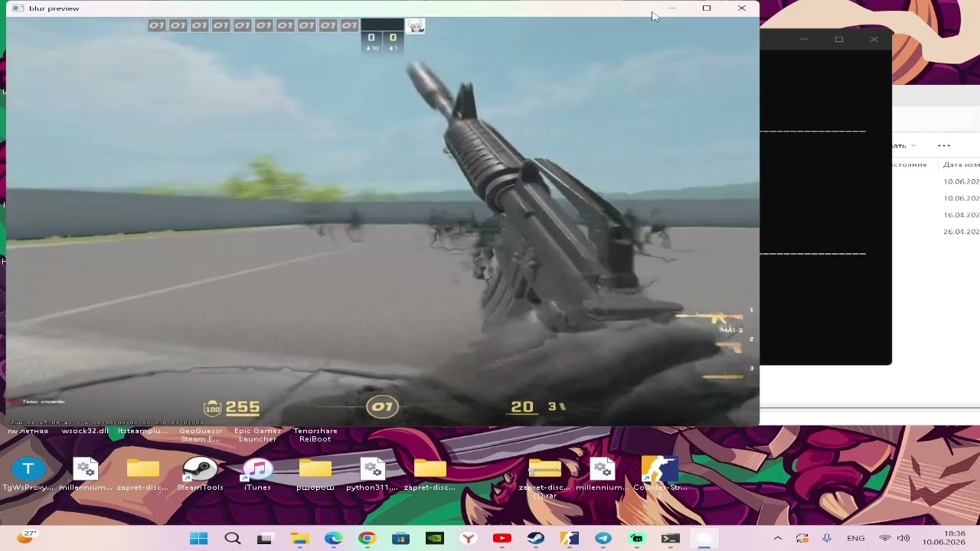Select the iTunes desktop shortcut
The height and width of the screenshot is (551, 980).
[257, 474]
